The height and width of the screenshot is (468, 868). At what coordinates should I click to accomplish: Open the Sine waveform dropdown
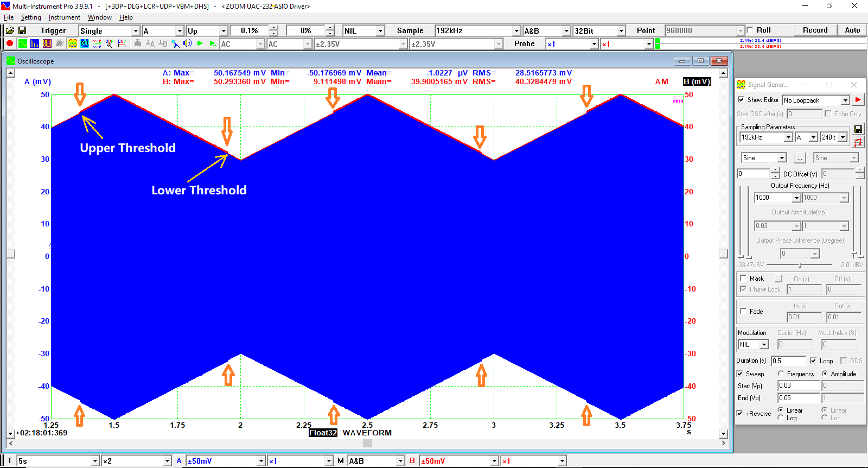coord(782,158)
